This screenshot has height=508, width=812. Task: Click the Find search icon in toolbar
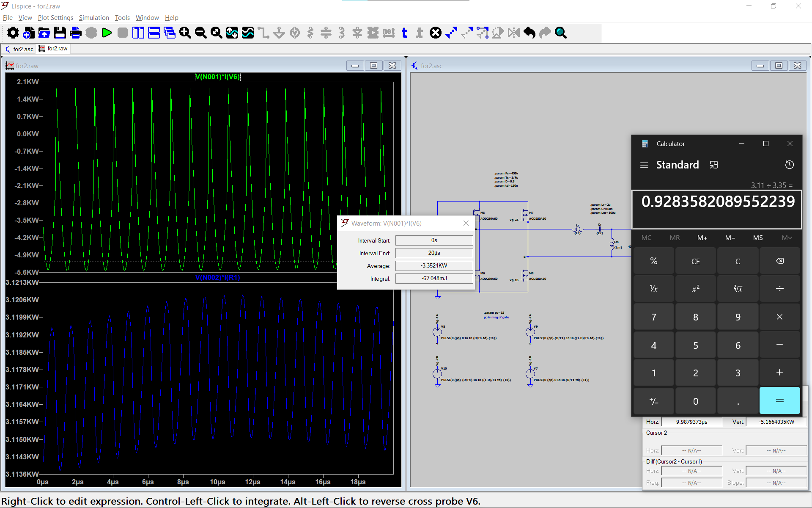pos(561,33)
